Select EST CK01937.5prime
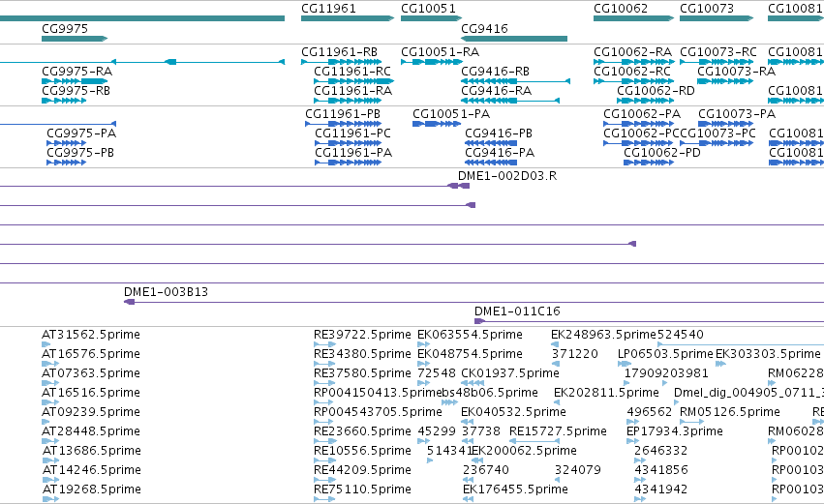This screenshot has width=824, height=504. point(510,373)
